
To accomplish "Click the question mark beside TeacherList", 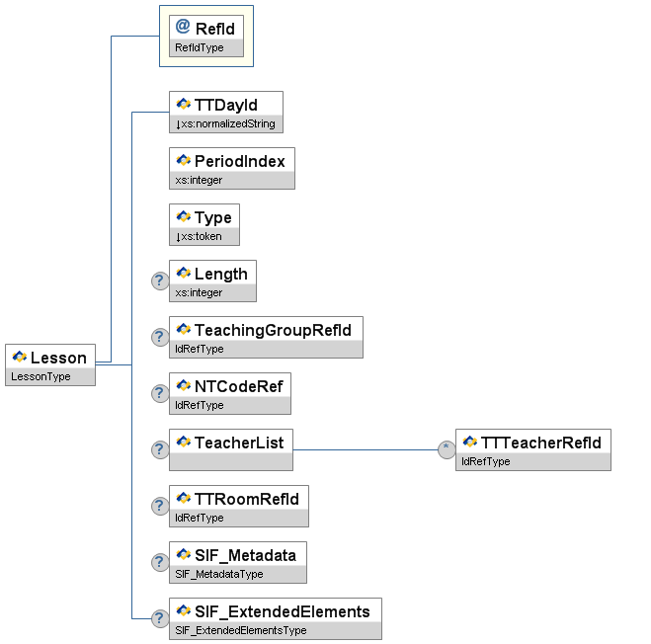I will 159,449.
